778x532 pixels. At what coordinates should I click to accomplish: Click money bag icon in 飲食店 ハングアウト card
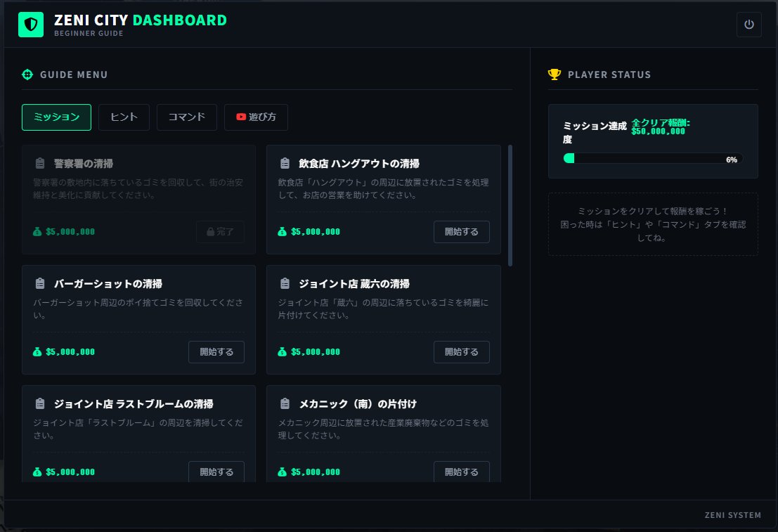tap(283, 232)
